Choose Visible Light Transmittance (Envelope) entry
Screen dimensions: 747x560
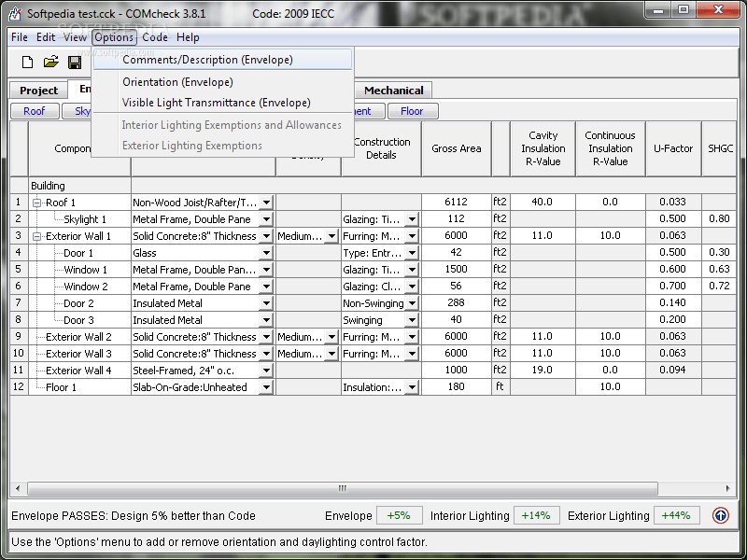(222, 103)
